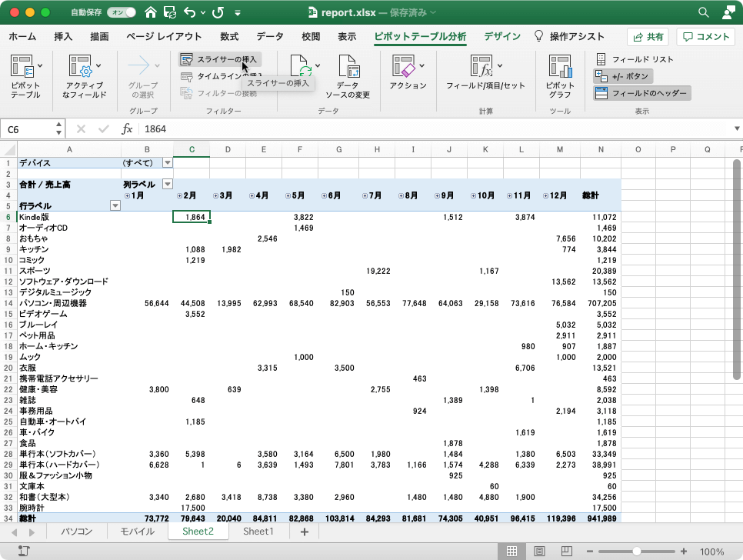Zoom out with minus button
The width and height of the screenshot is (743, 560).
[x=590, y=552]
